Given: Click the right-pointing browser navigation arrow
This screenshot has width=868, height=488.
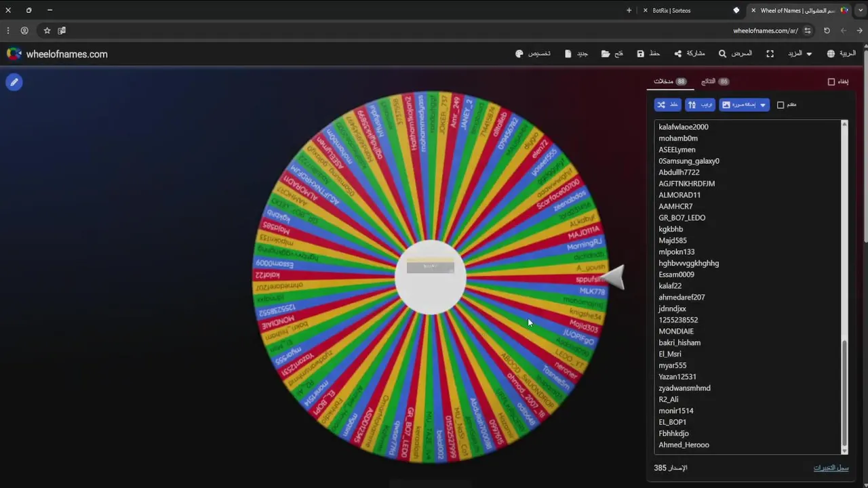Looking at the screenshot, I should pyautogui.click(x=859, y=30).
